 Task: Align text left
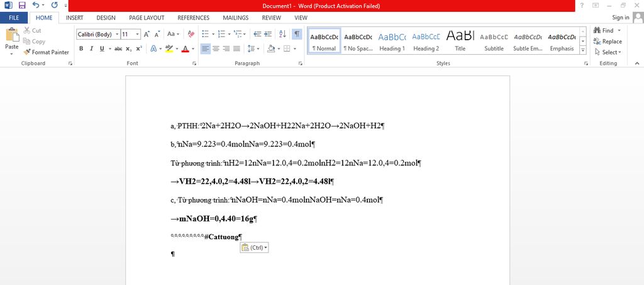click(206, 49)
